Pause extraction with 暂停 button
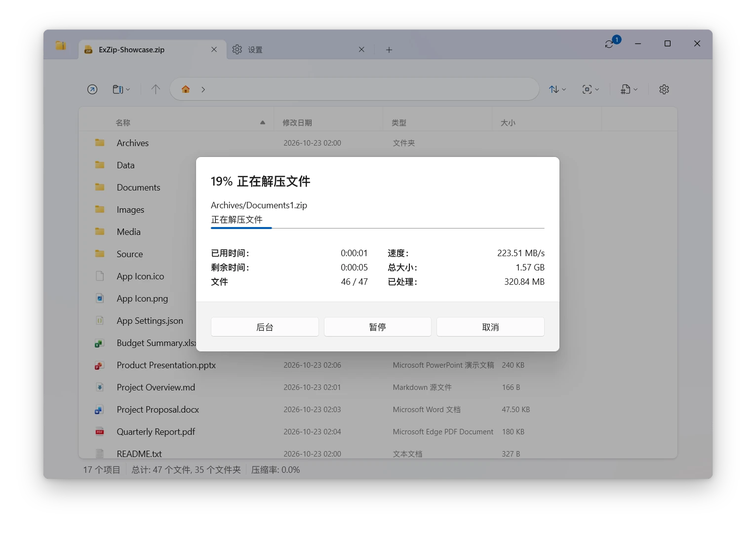 (x=378, y=327)
